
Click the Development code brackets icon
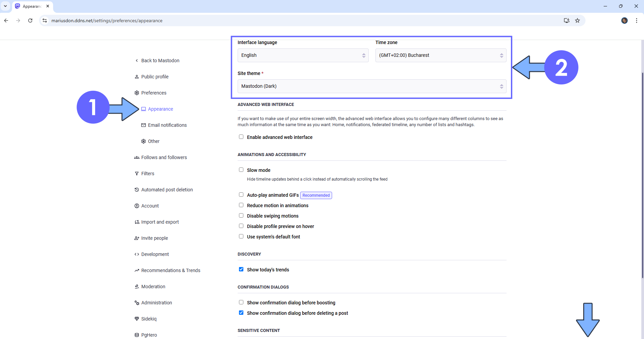(x=136, y=254)
